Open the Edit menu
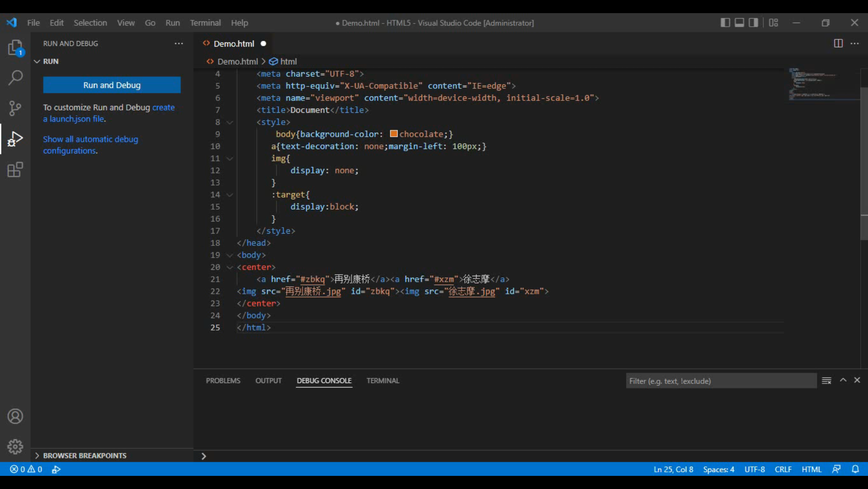Viewport: 868px width, 489px height. coord(57,23)
